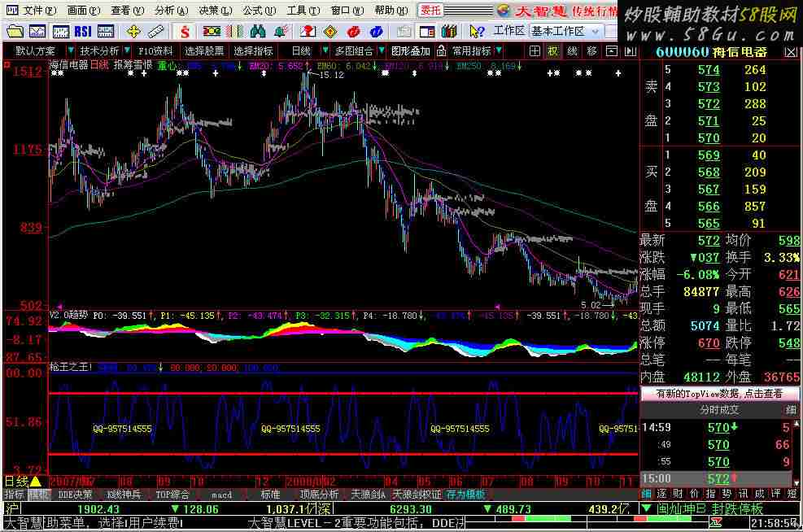Open the folder icon in toolbar

15,32
